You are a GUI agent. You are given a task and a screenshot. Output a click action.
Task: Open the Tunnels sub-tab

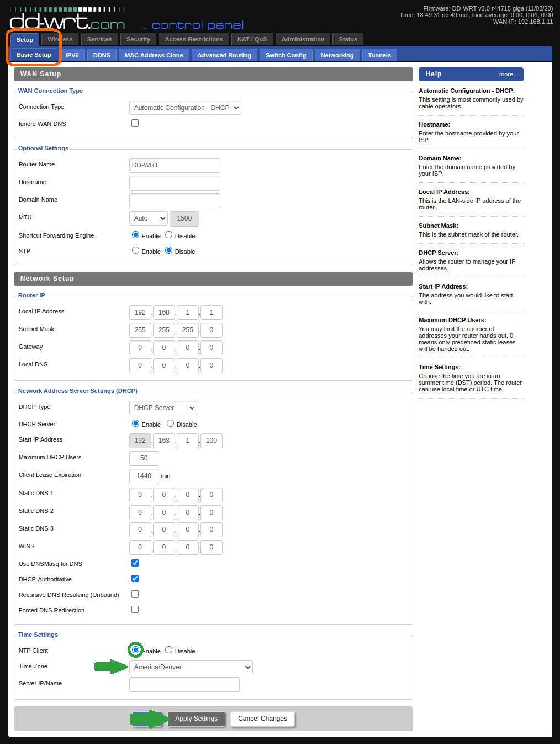click(379, 55)
